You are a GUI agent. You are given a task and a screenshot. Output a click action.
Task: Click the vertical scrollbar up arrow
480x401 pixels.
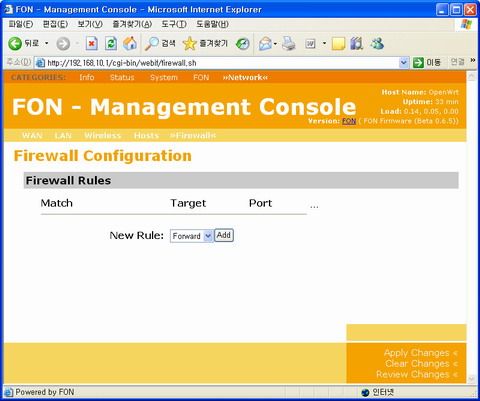471,76
